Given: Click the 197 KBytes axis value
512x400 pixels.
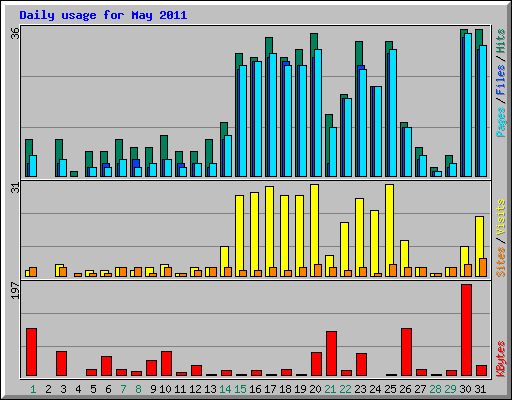Looking at the screenshot, I should tap(15, 290).
